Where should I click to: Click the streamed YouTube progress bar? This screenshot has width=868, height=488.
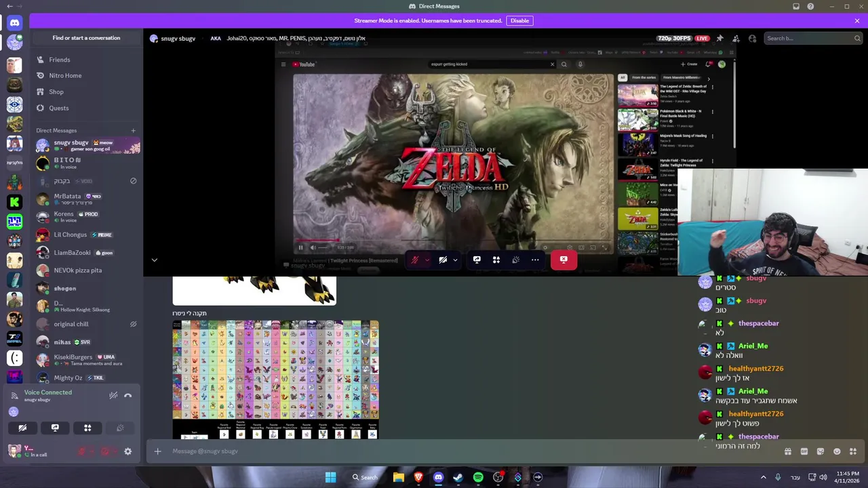(x=453, y=240)
